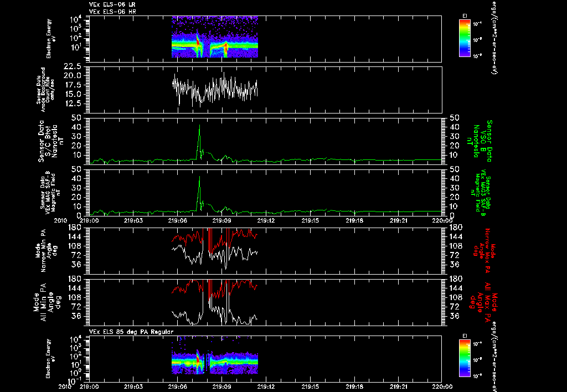
Task: Click the "22.5" tick on count rate axis
Action: (x=73, y=66)
